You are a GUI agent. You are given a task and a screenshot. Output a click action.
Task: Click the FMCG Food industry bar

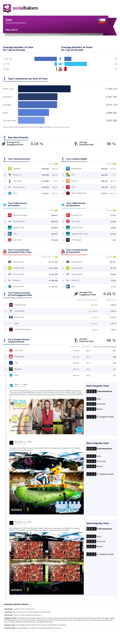[x=44, y=89]
